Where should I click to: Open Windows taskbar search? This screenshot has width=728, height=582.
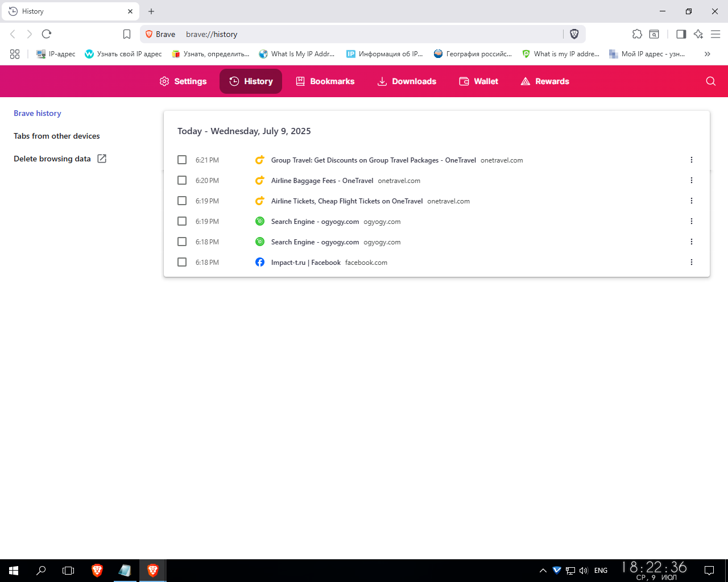41,571
